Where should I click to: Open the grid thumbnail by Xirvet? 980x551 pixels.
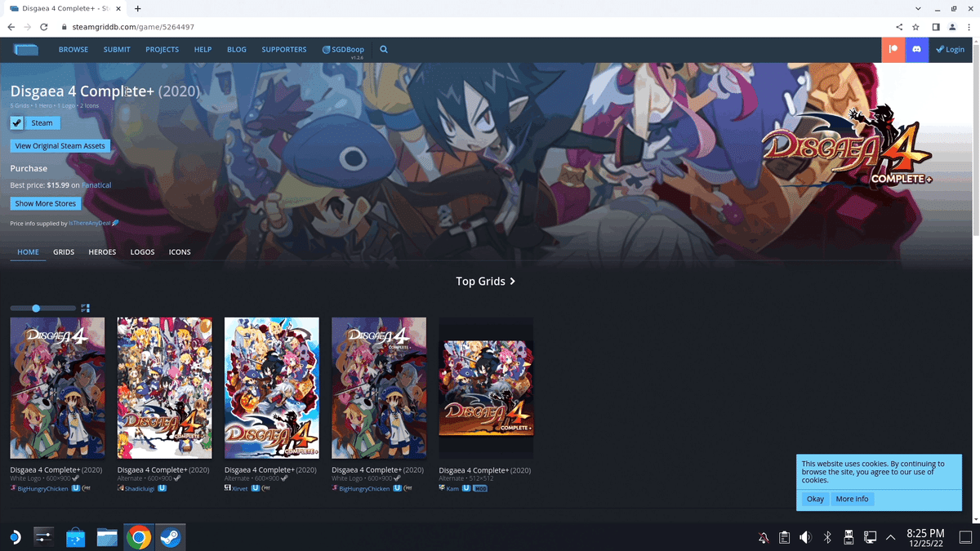pos(272,388)
